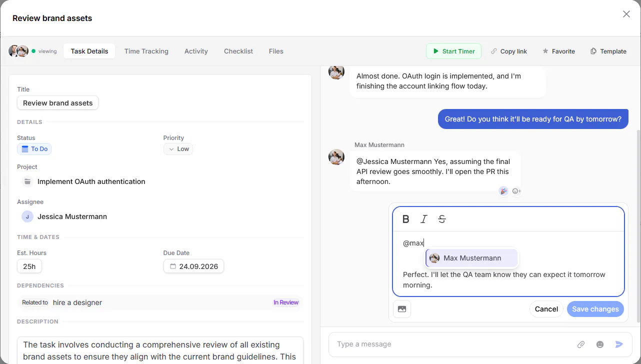
Task: Close the Review brand assets dialog
Action: (x=626, y=14)
